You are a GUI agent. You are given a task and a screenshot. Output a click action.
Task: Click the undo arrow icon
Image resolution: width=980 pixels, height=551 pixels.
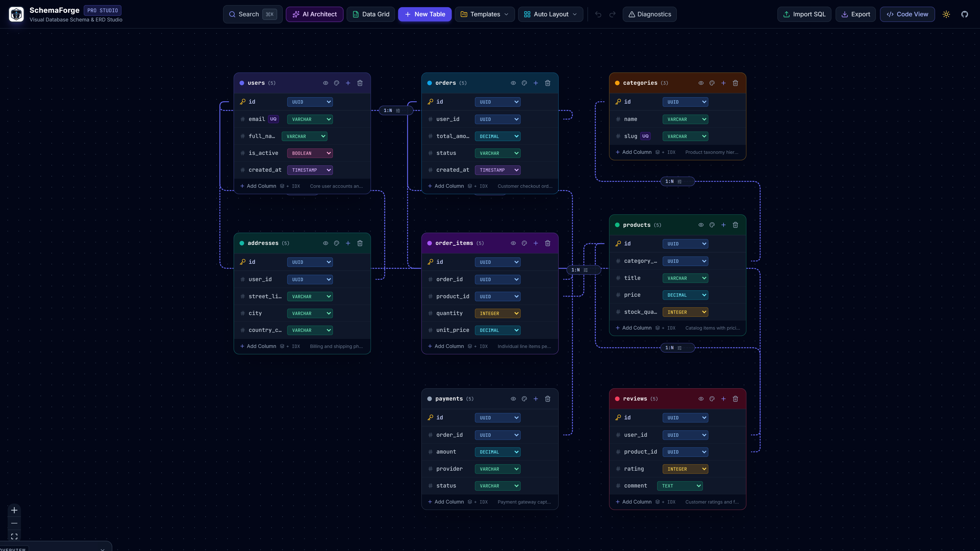tap(598, 15)
